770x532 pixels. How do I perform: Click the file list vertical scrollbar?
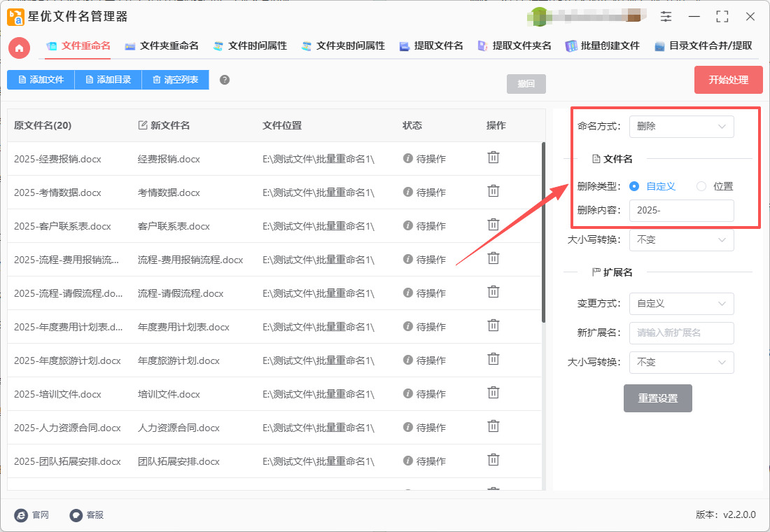[543, 232]
